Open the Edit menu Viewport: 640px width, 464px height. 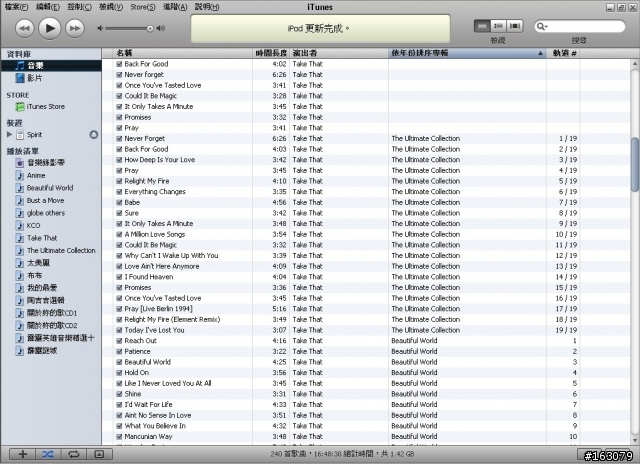[47, 7]
